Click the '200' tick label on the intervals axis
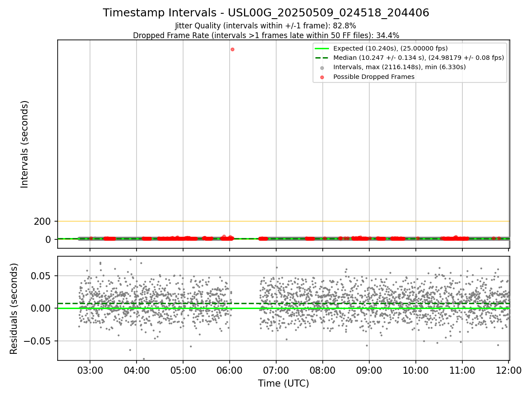The width and height of the screenshot is (532, 399). coord(43,221)
